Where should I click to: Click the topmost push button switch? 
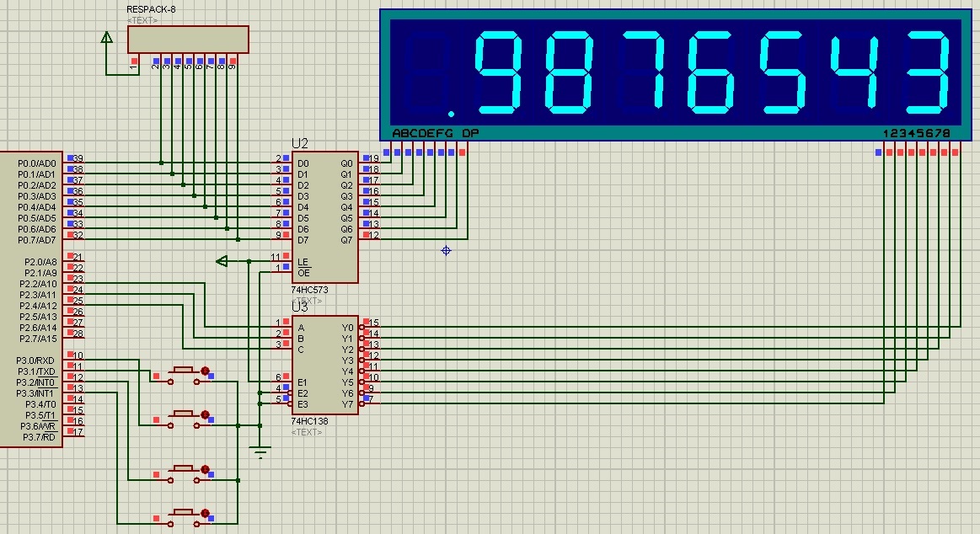(x=184, y=374)
